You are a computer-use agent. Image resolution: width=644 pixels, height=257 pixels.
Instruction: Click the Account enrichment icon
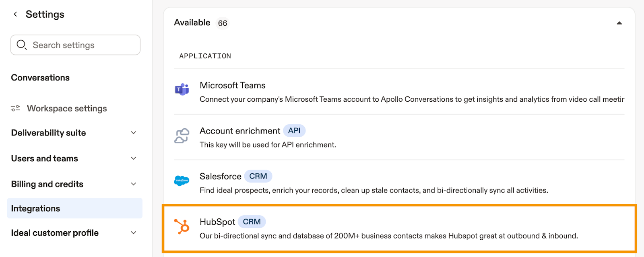click(182, 136)
